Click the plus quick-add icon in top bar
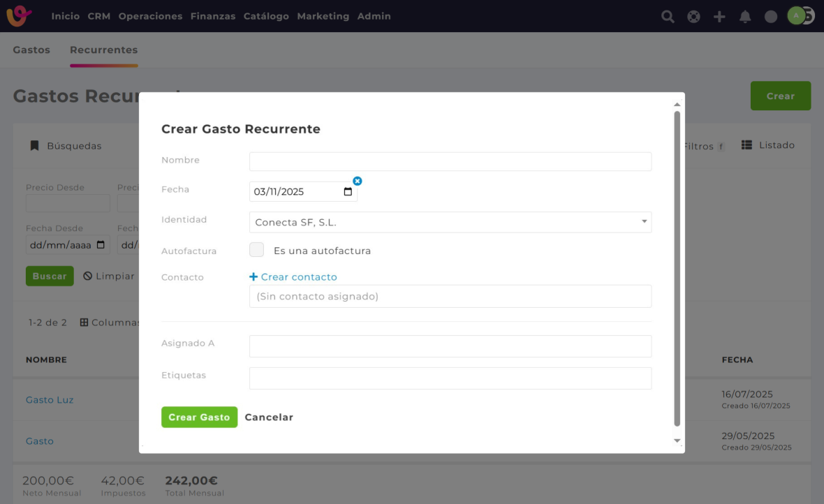The image size is (824, 504). (x=719, y=17)
